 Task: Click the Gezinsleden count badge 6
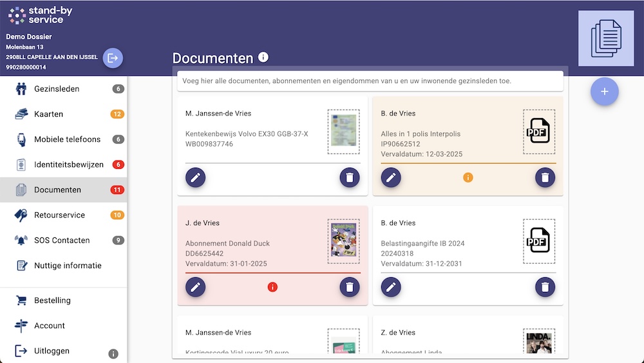point(118,89)
